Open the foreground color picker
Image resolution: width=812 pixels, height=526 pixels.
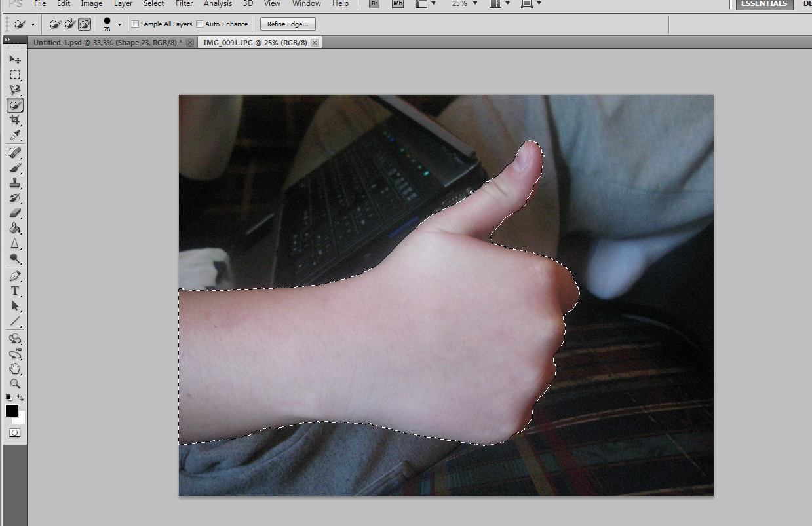pyautogui.click(x=11, y=411)
